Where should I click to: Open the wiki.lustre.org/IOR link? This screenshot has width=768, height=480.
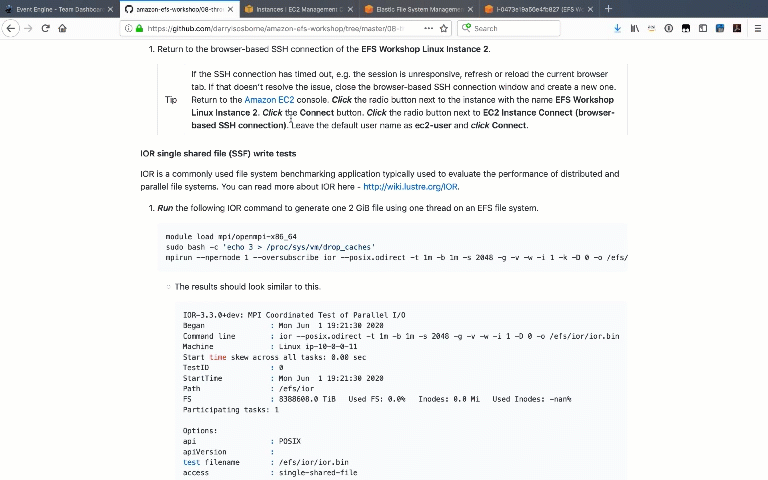410,187
